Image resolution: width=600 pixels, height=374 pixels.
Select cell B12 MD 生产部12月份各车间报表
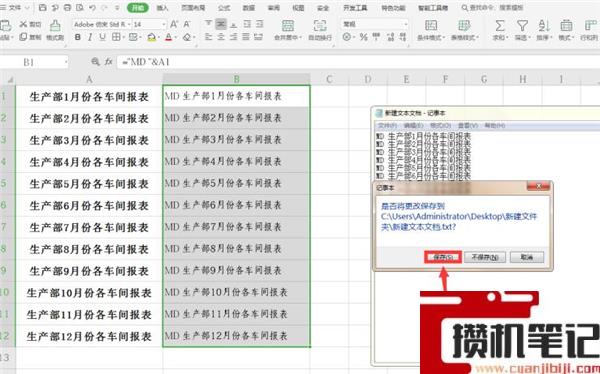click(x=236, y=336)
